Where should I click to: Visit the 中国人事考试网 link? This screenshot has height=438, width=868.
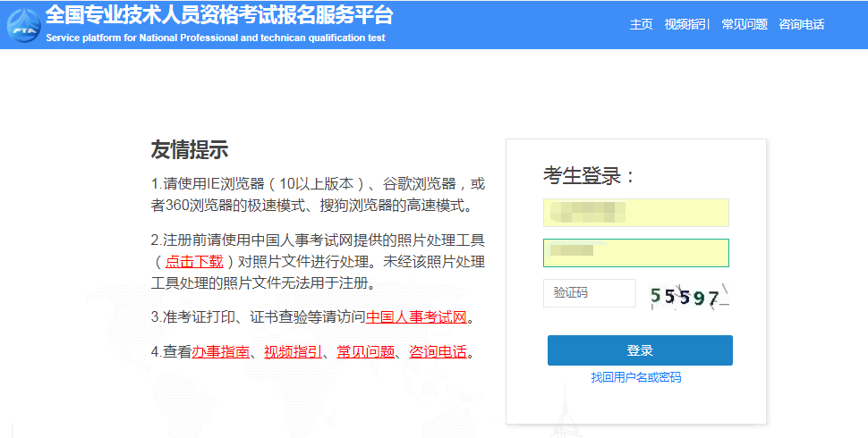click(x=416, y=317)
